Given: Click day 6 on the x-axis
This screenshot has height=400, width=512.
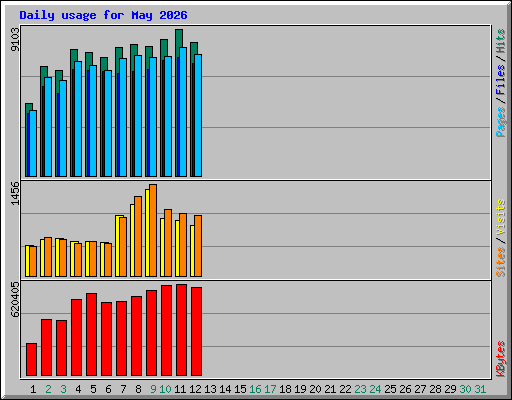Looking at the screenshot, I should (x=108, y=389).
